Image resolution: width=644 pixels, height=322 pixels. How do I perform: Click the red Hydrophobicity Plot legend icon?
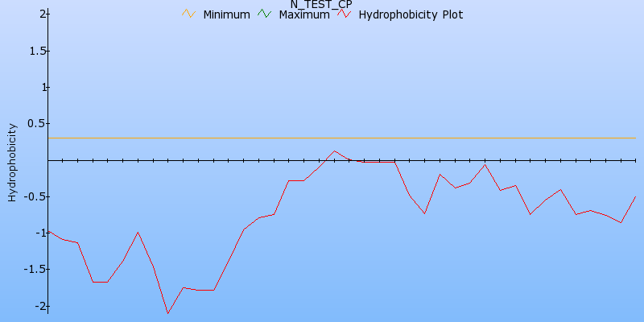point(345,14)
